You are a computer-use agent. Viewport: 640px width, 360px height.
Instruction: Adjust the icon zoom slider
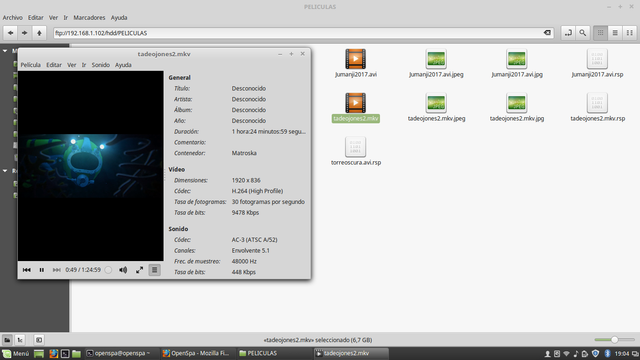point(614,340)
